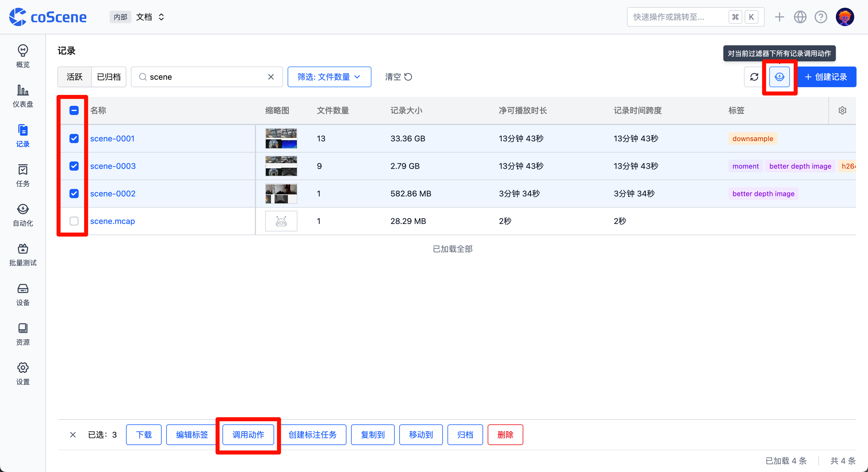Uncheck the scene-0001 row checkbox
The image size is (868, 472).
pyautogui.click(x=74, y=139)
